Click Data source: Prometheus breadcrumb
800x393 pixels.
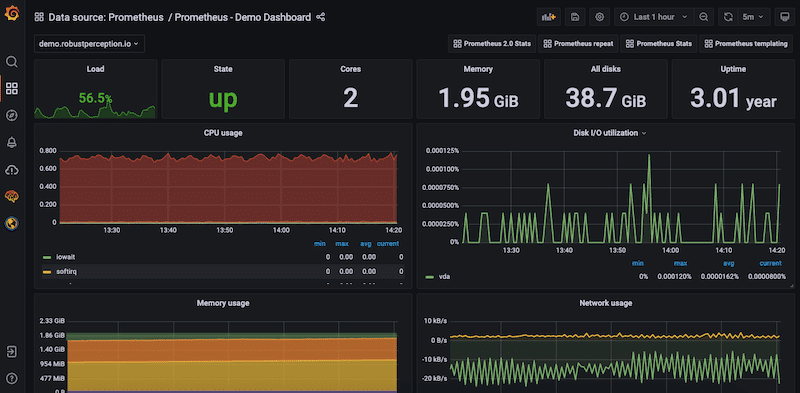pos(106,17)
